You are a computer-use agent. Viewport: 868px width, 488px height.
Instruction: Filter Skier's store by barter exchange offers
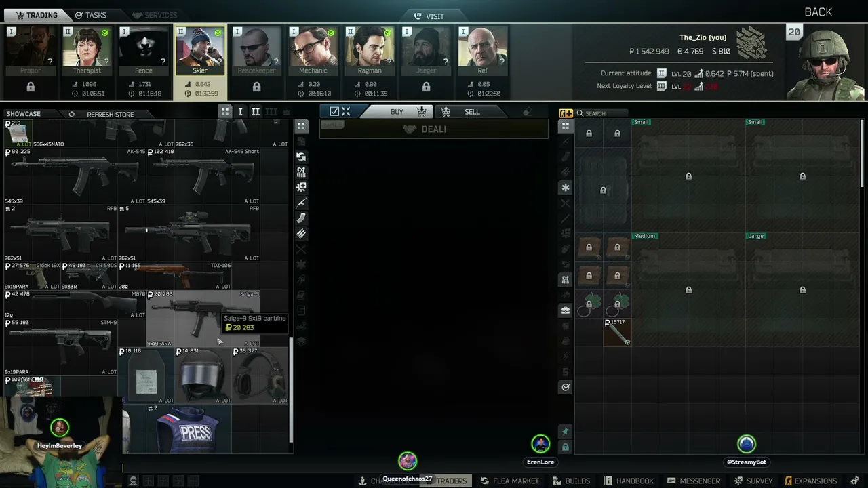pos(301,157)
